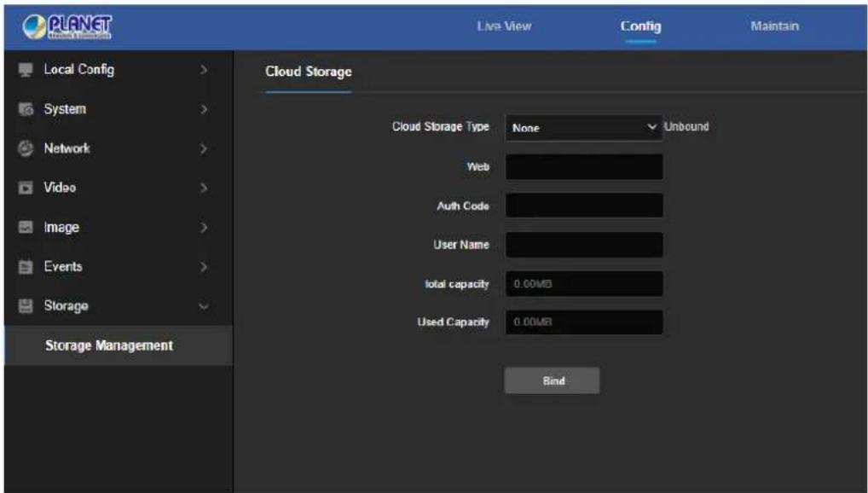Click the Auth Code input field
The image size is (868, 493).
click(584, 206)
